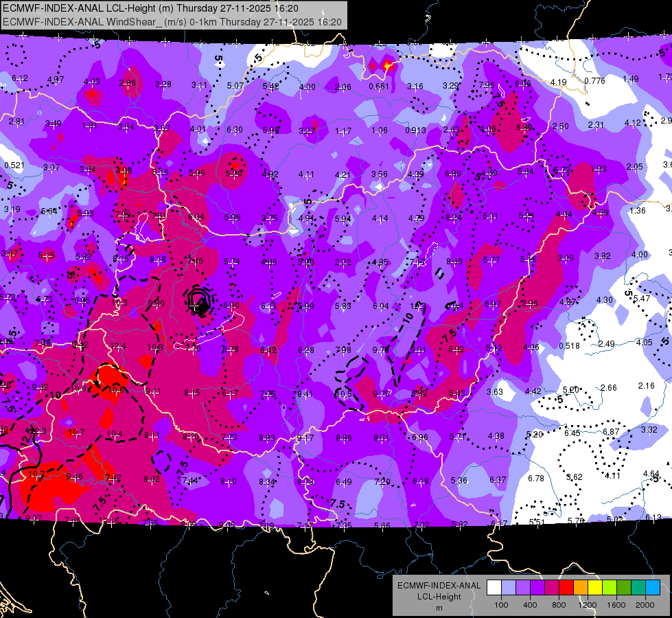
Task: Click the wind shear value 10.5
Action: point(344,393)
